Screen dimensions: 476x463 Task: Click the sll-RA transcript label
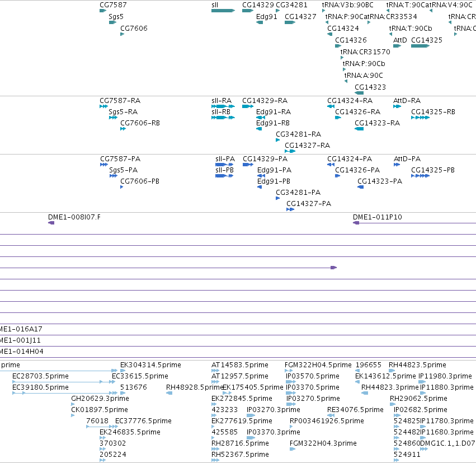tap(221, 101)
